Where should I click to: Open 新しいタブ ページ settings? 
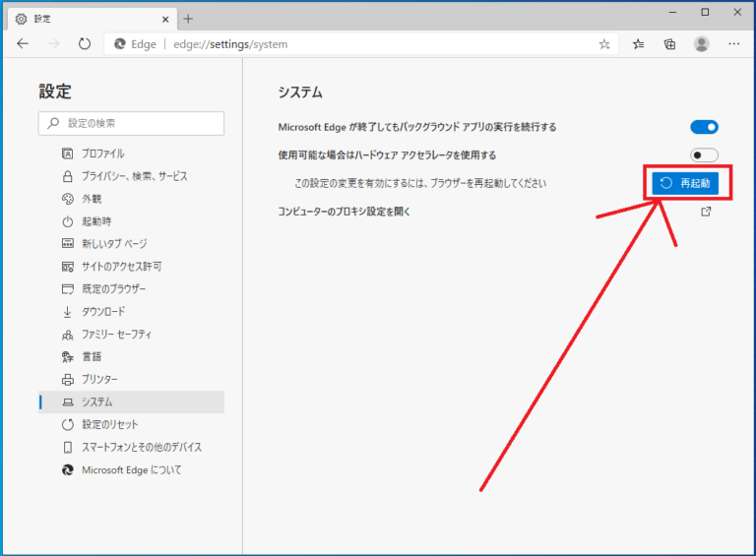tap(131, 244)
